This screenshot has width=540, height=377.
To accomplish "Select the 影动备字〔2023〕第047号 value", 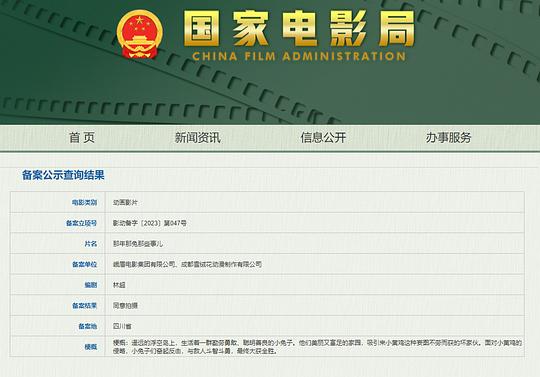I will click(x=149, y=223).
